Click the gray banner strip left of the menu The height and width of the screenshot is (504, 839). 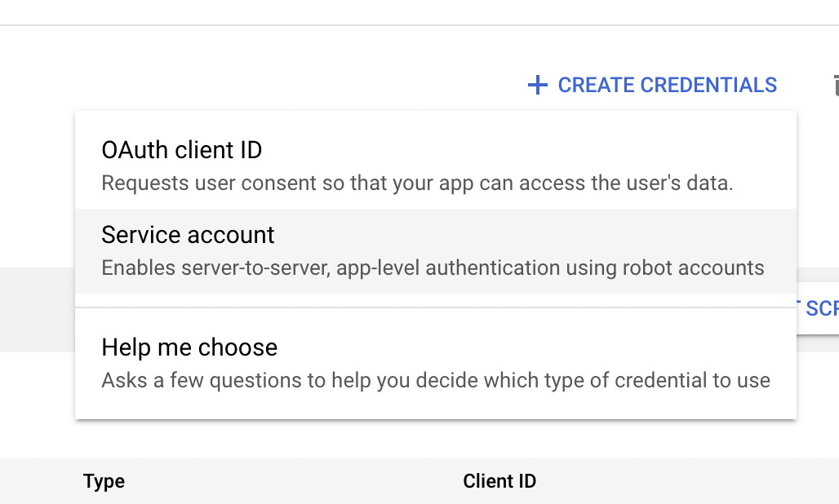37,308
